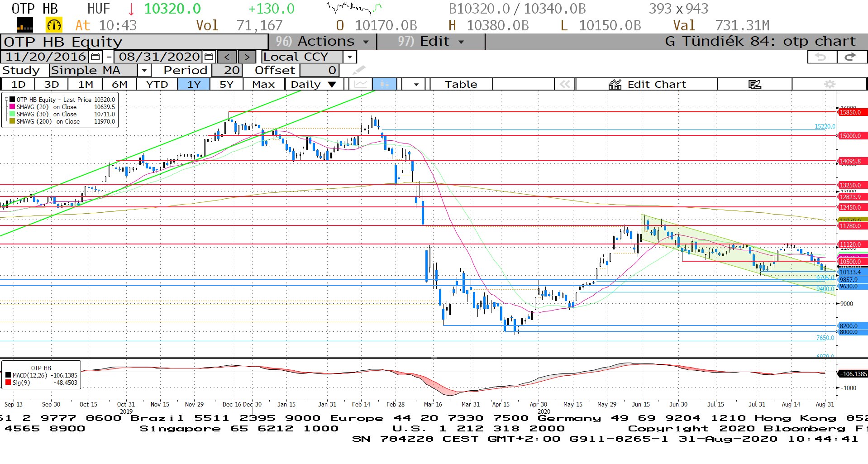
Task: Click the 15850.0 price level label
Action: (x=853, y=112)
